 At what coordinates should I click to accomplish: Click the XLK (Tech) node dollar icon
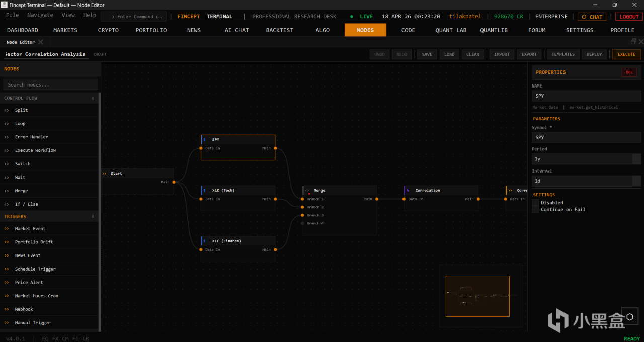coord(204,190)
